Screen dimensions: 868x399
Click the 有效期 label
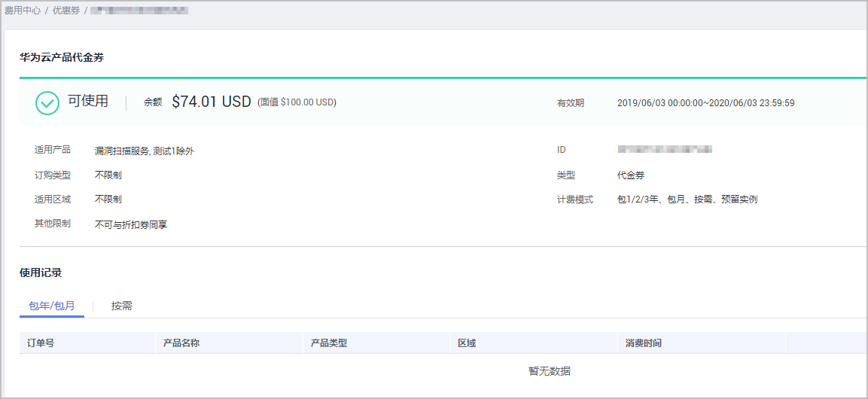[570, 103]
